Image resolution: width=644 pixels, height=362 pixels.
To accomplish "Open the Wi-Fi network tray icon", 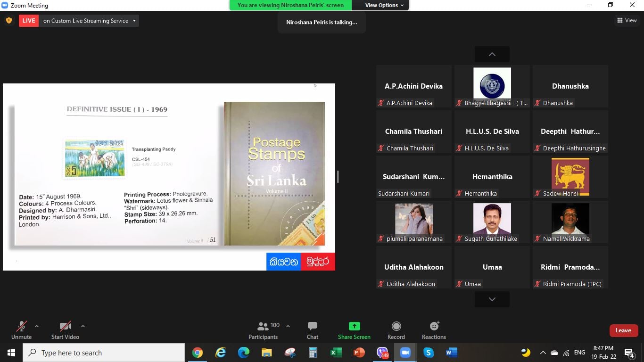I will tap(566, 353).
